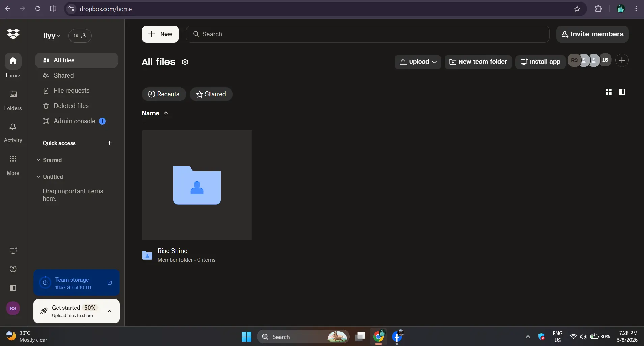Open the Home section in sidebar
This screenshot has height=346, width=644.
13,66
